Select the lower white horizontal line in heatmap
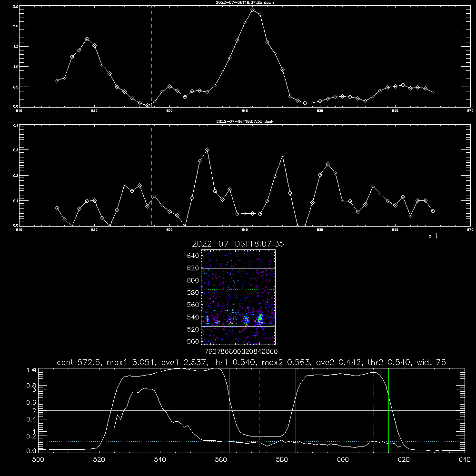The width and height of the screenshot is (476, 476). tap(238, 326)
